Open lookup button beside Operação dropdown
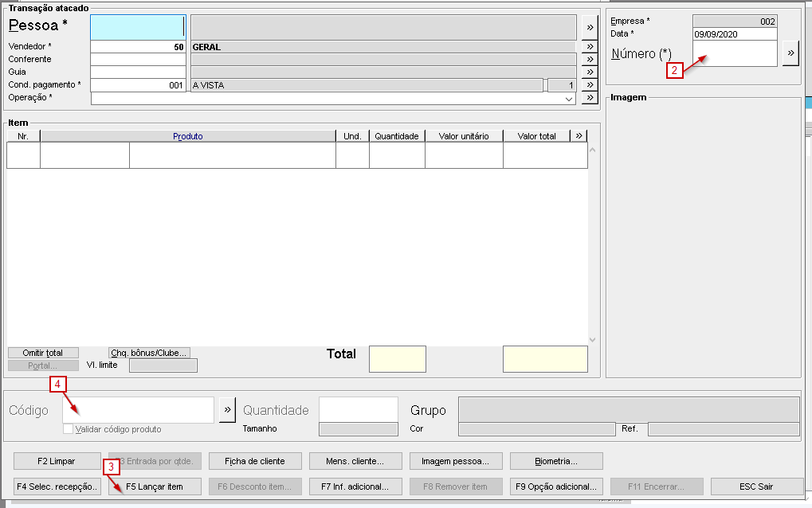This screenshot has height=508, width=812. [x=590, y=98]
